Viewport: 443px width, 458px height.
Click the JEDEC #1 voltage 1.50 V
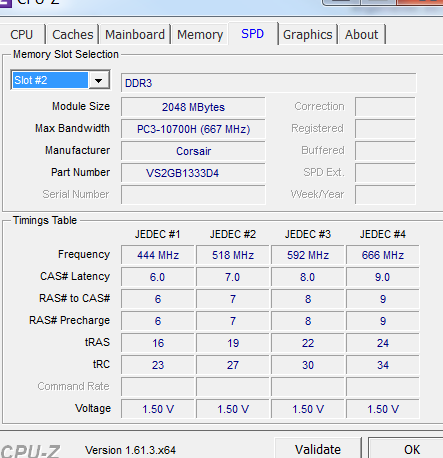click(158, 409)
